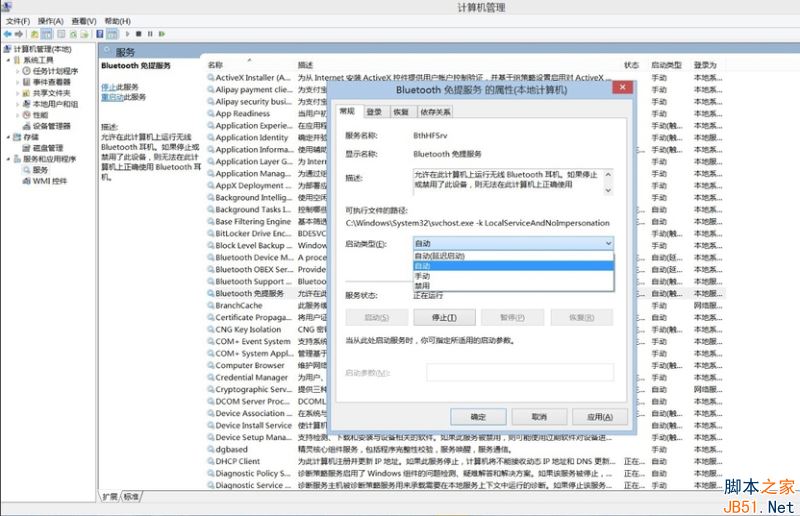Open the 操作(A) menu
Viewport: 800px width, 516px height.
coord(51,21)
